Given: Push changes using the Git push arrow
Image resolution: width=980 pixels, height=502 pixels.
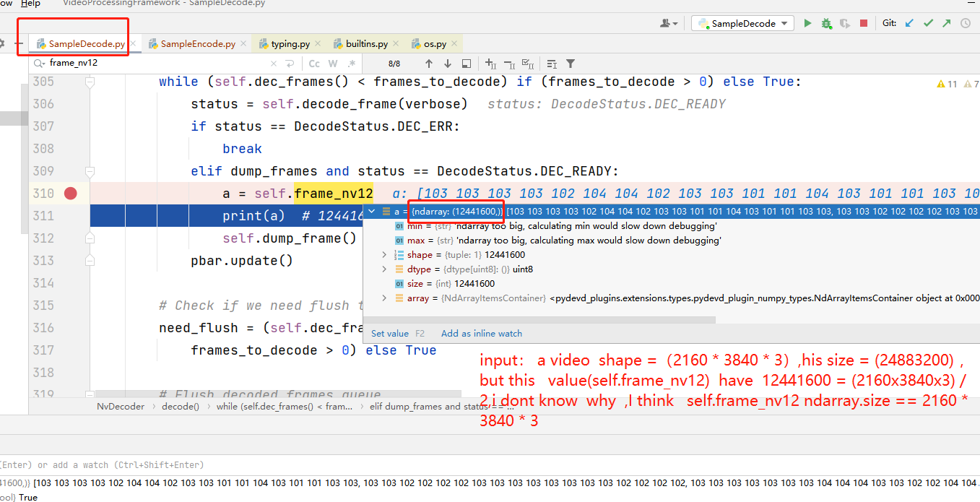Looking at the screenshot, I should (x=946, y=23).
